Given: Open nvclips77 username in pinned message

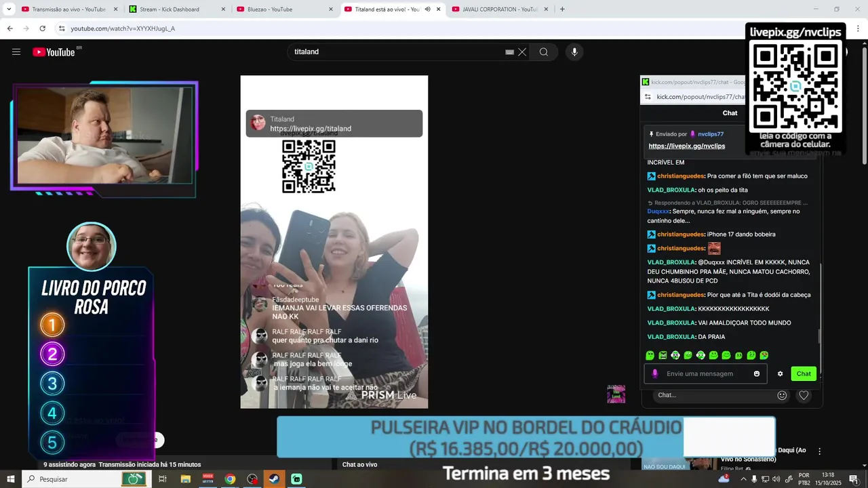Looking at the screenshot, I should (x=711, y=134).
